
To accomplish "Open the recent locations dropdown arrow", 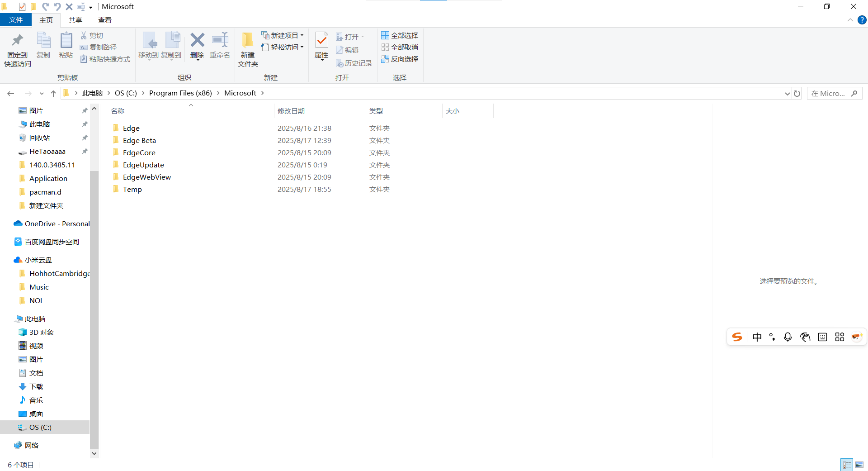I will coord(42,94).
